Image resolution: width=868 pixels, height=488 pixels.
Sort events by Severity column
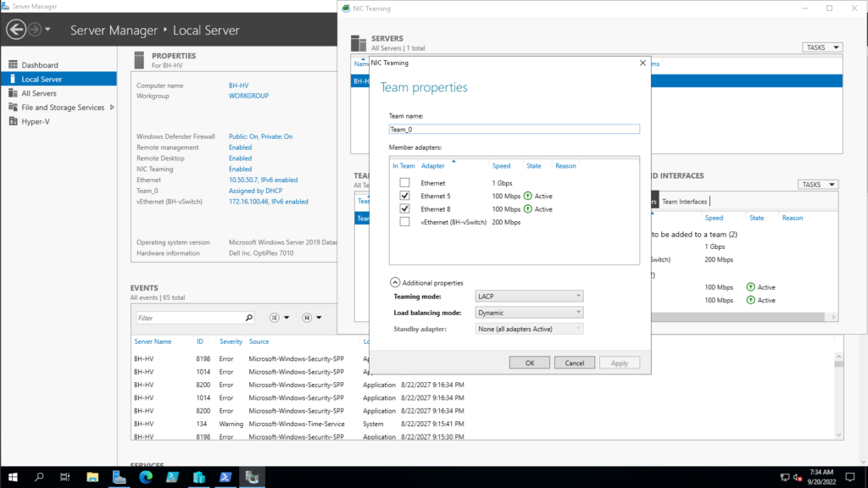231,341
